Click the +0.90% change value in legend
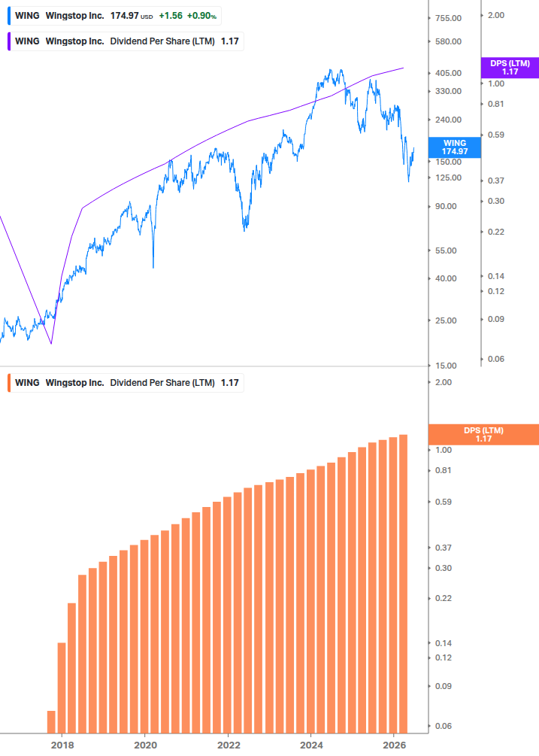The height and width of the screenshot is (756, 539). [201, 16]
